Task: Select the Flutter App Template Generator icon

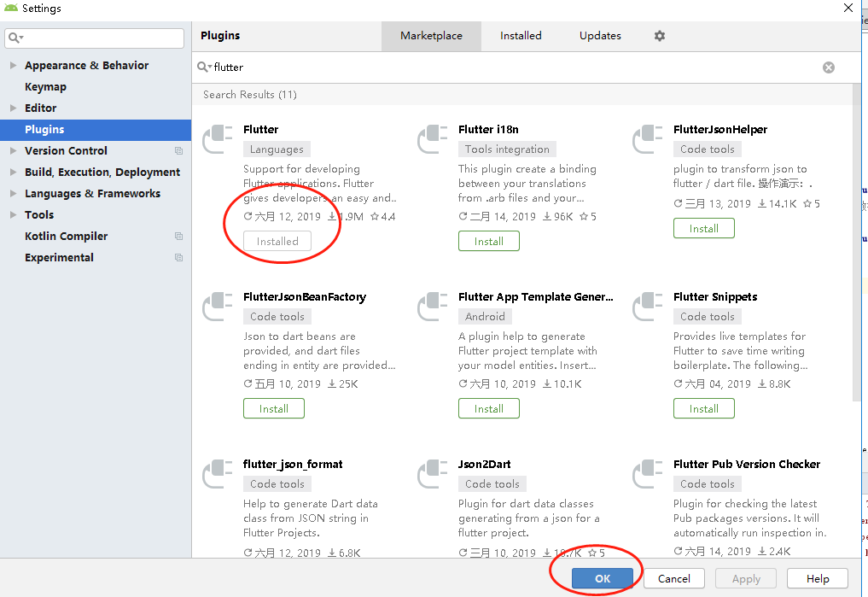Action: click(x=433, y=307)
